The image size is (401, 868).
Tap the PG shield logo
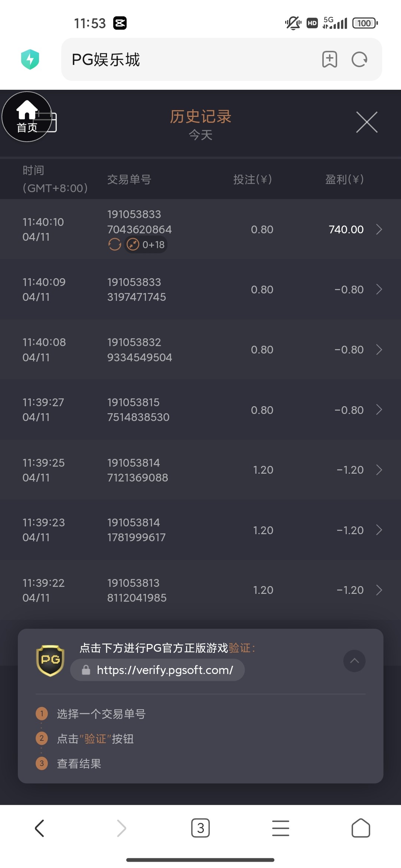(50, 661)
